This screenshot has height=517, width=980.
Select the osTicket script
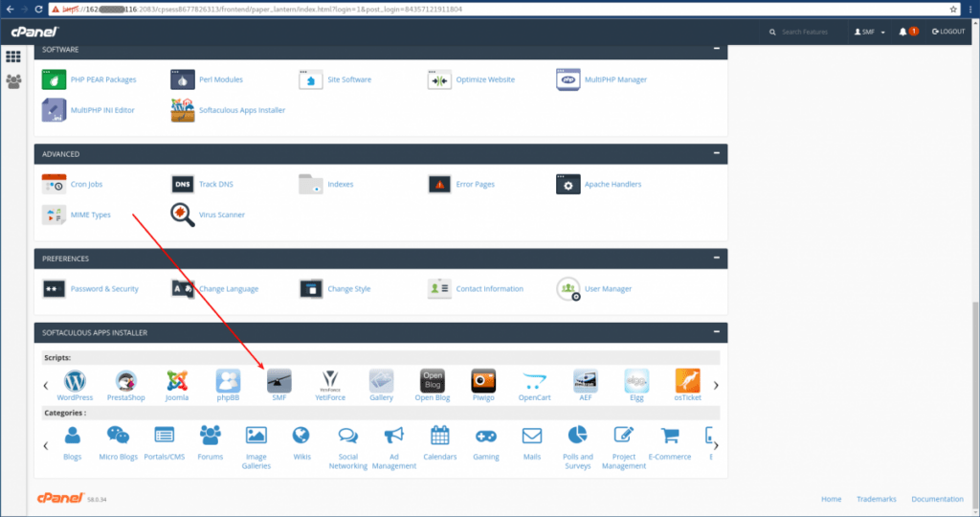click(x=687, y=385)
